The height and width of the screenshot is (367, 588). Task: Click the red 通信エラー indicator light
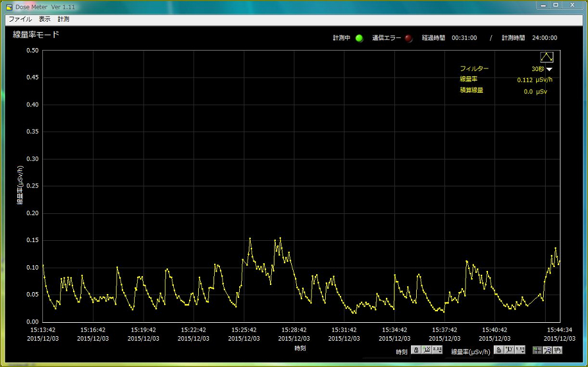coord(408,38)
